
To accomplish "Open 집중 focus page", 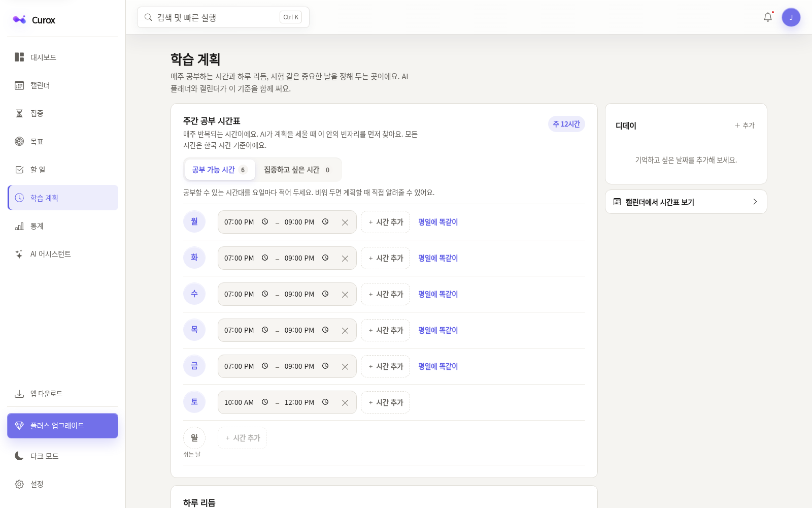I will [x=63, y=113].
